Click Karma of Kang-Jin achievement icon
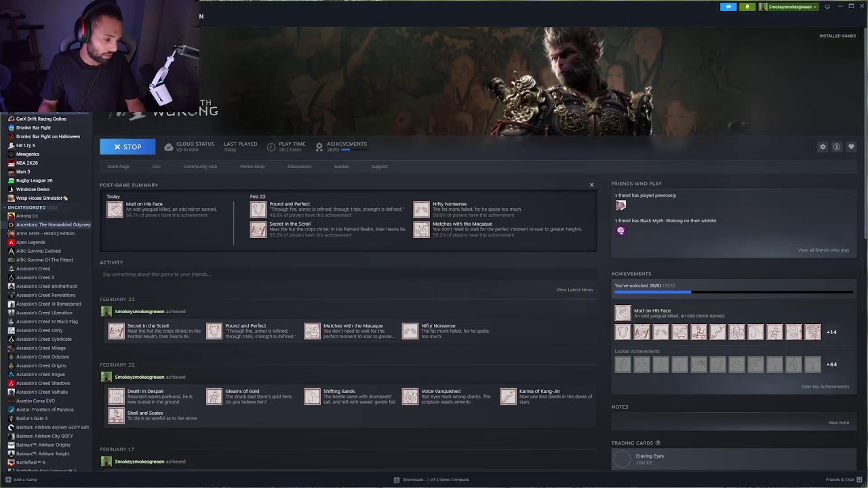868x488 pixels. 508,396
